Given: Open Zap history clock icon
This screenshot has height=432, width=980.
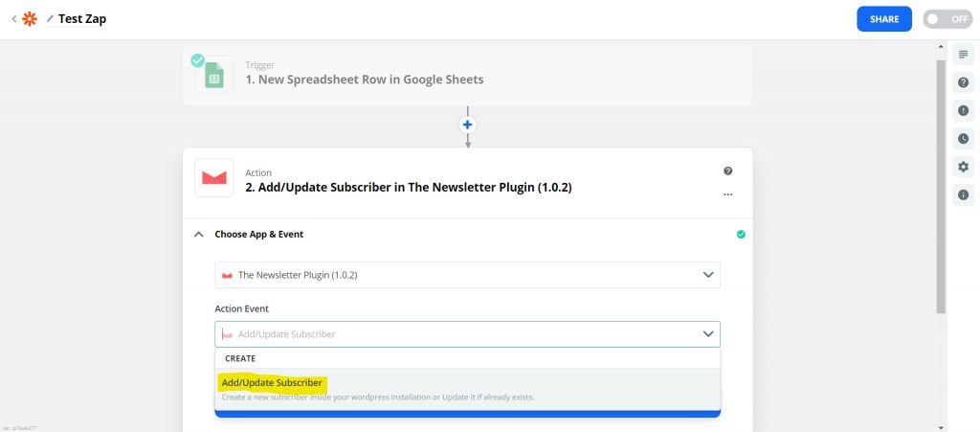Looking at the screenshot, I should click(963, 139).
